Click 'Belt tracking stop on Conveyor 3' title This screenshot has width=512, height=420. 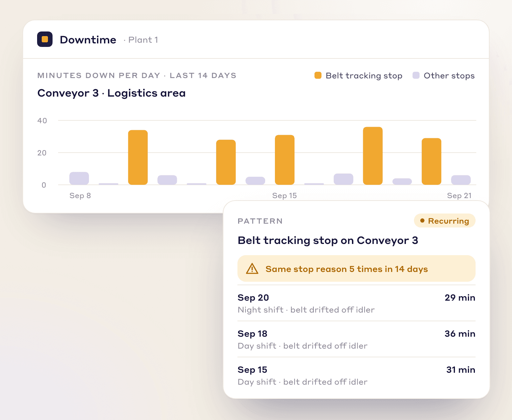coord(328,240)
